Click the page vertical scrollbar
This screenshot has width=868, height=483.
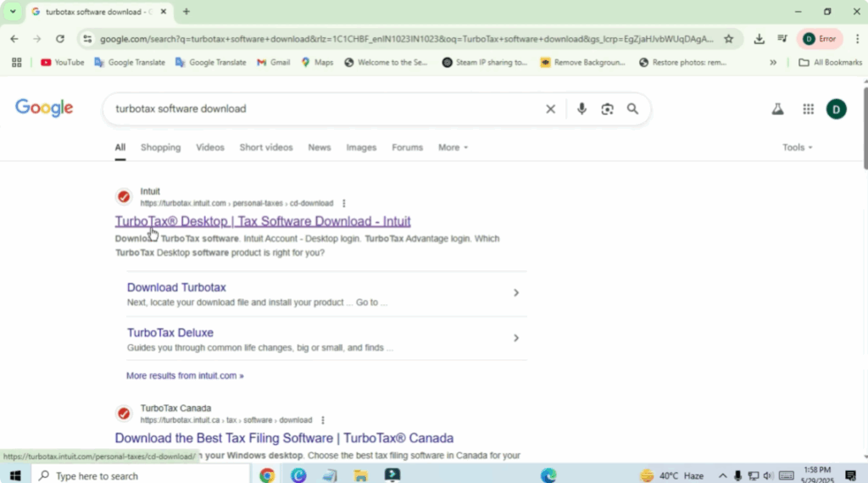(x=865, y=127)
